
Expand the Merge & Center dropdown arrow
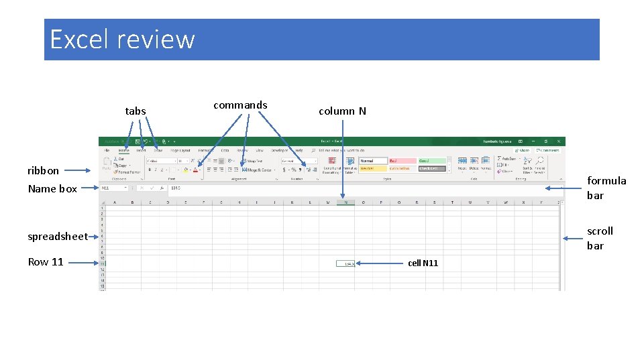pos(275,170)
